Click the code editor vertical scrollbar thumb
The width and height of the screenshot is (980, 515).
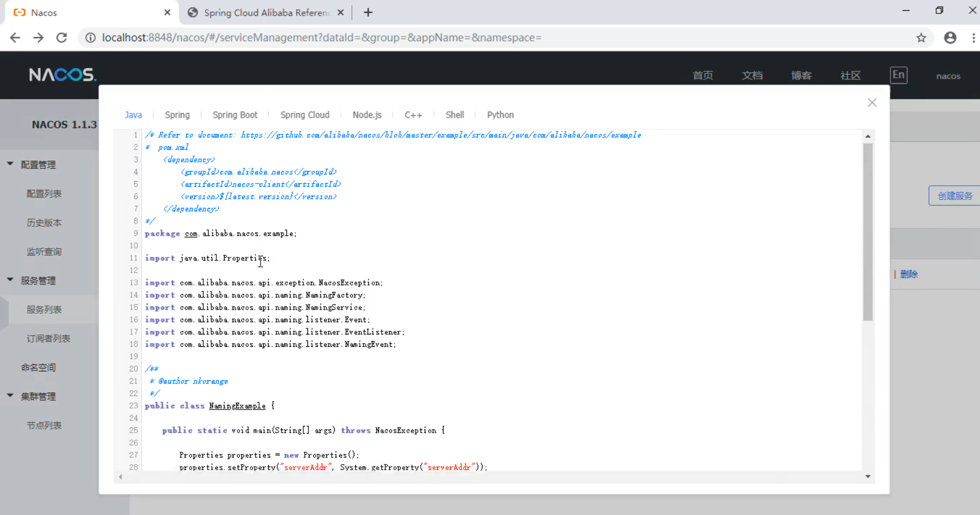pos(868,232)
